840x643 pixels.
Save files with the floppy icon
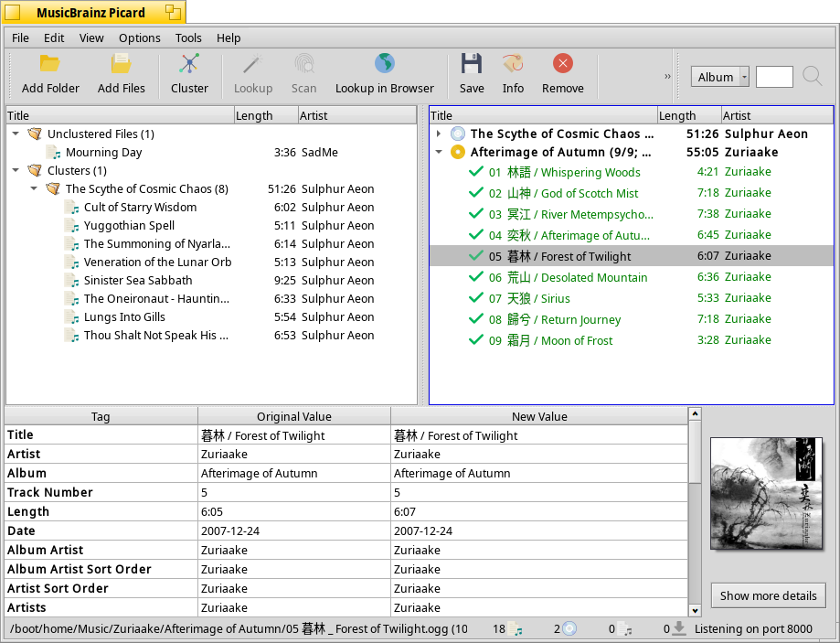472,64
